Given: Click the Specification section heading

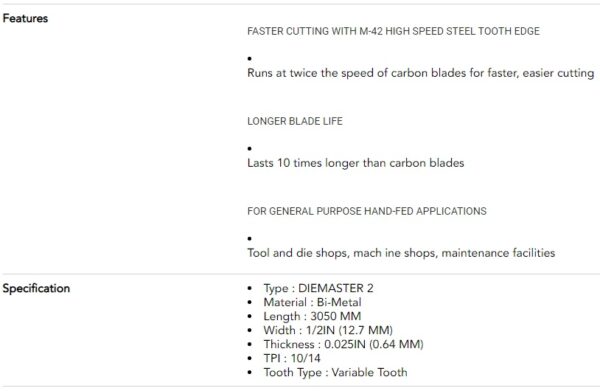Looking at the screenshot, I should [36, 288].
